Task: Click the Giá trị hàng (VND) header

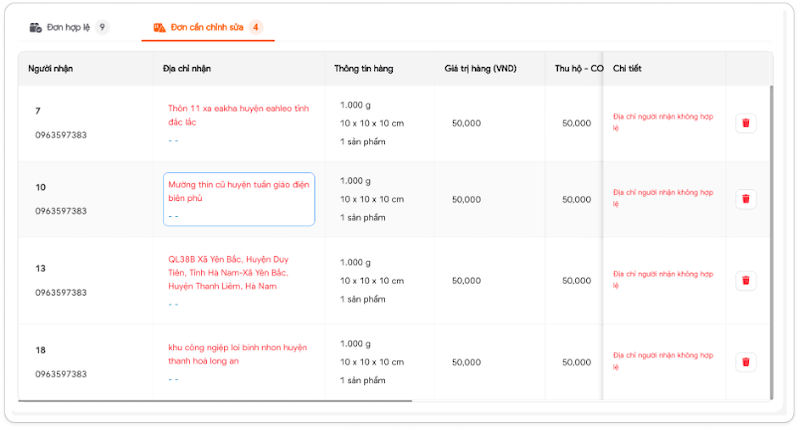Action: (x=485, y=69)
